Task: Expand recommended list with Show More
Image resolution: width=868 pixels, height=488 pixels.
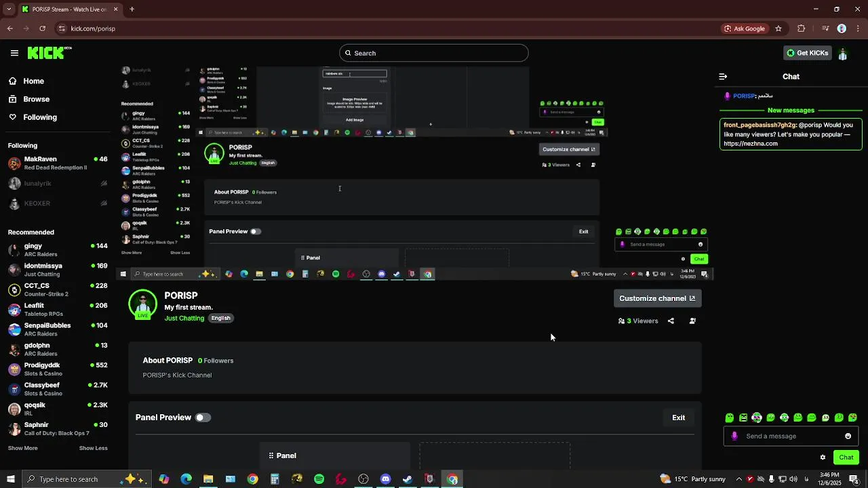Action: (23, 448)
